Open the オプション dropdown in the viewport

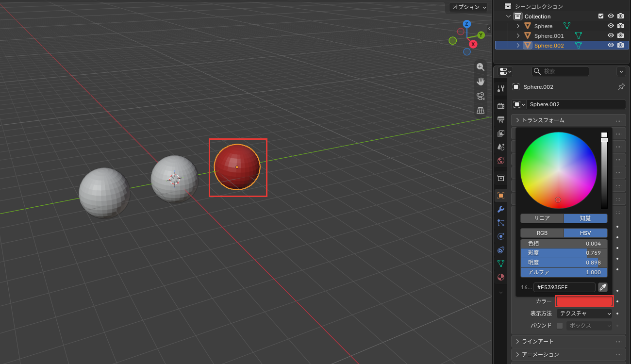pos(468,7)
